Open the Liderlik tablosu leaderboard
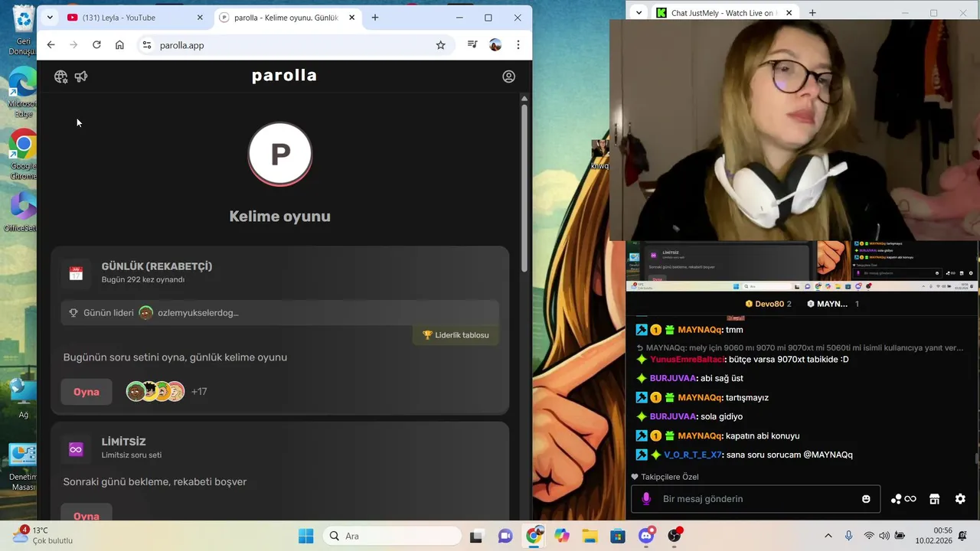The width and height of the screenshot is (980, 551). [x=456, y=335]
